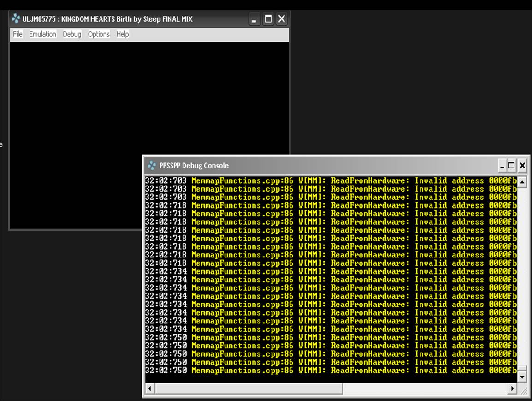
Task: Open the File menu
Action: pos(18,34)
